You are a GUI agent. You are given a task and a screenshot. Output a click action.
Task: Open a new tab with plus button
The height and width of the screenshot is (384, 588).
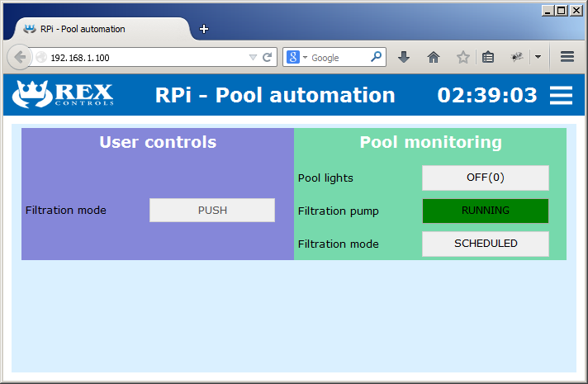tap(204, 29)
